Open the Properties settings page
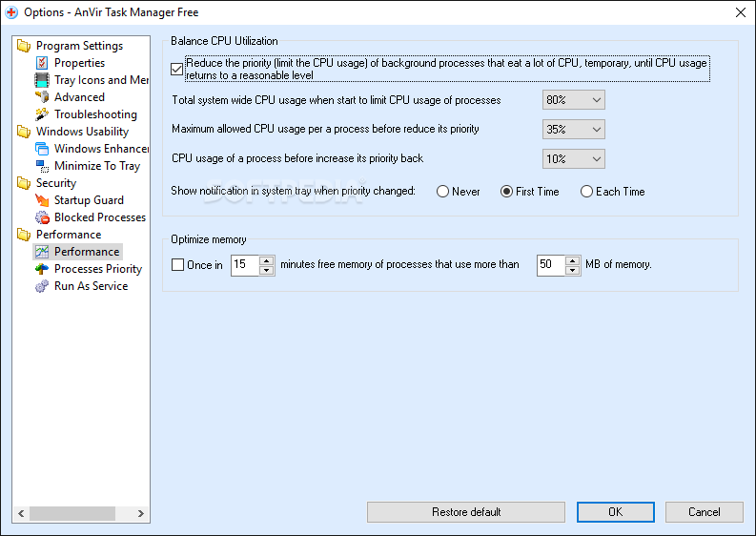Image resolution: width=756 pixels, height=536 pixels. (79, 63)
